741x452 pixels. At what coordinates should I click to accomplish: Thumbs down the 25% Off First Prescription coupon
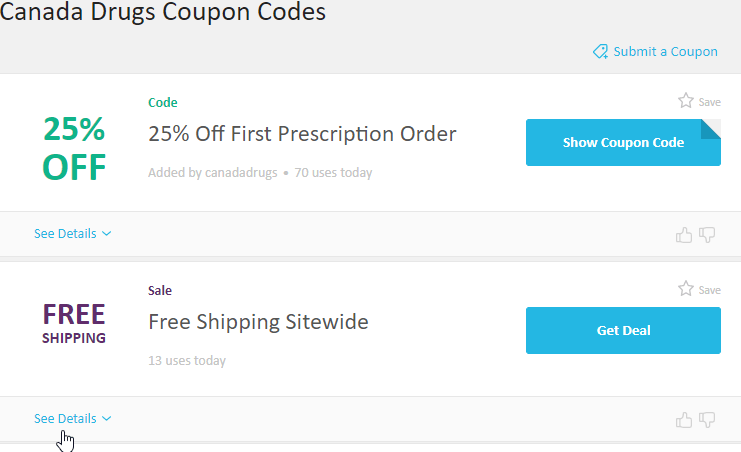pyautogui.click(x=707, y=235)
